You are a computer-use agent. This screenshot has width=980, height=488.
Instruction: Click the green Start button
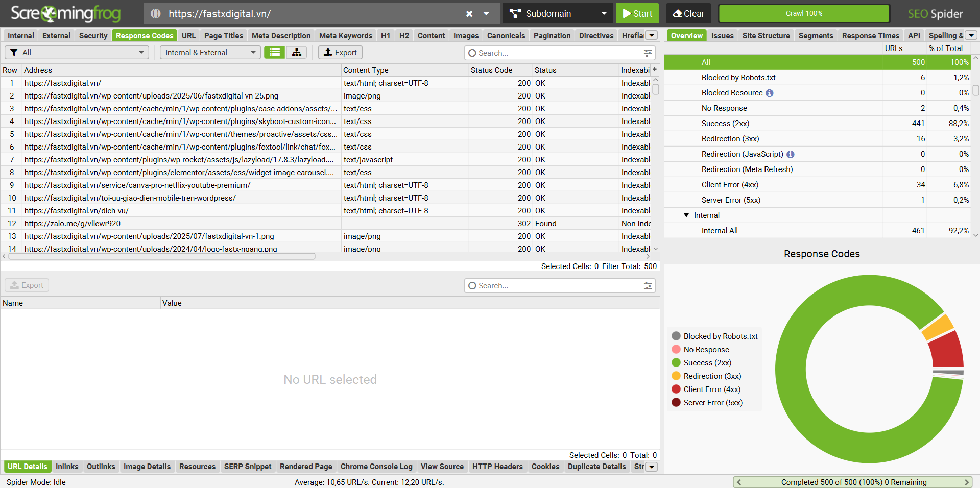tap(637, 14)
